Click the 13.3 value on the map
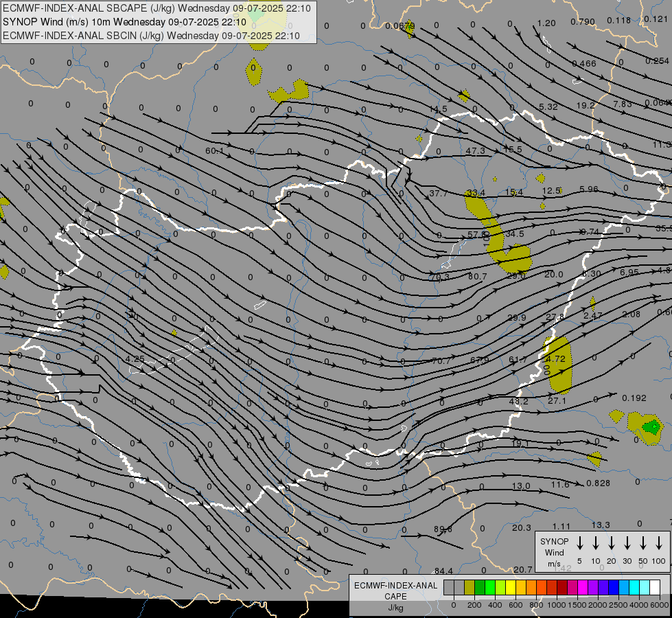The width and height of the screenshot is (672, 618). click(x=601, y=525)
